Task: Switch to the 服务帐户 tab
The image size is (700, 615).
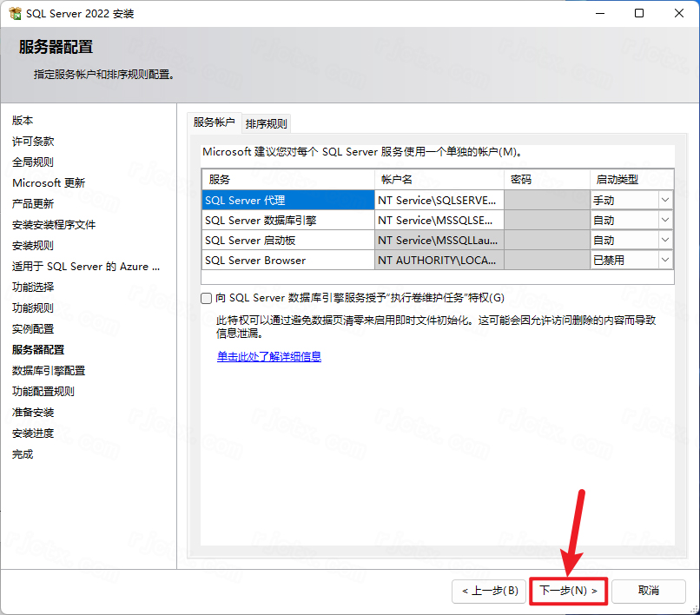Action: coord(215,122)
